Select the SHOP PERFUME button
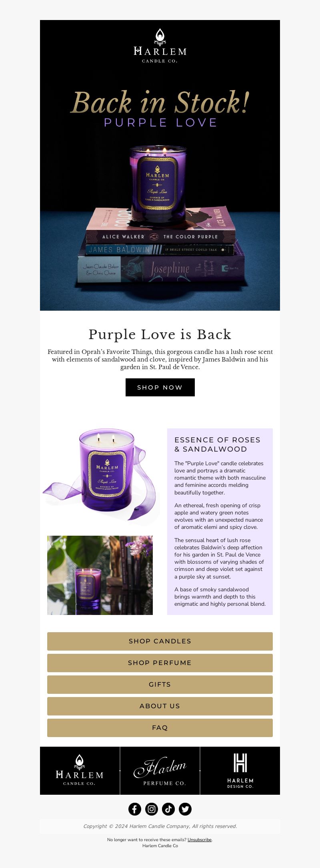 coord(160,663)
